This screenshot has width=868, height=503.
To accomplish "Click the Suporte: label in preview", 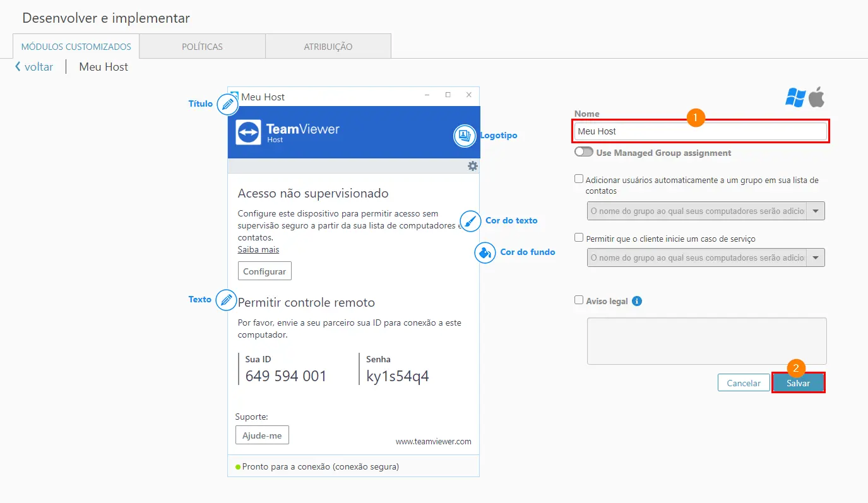I will click(252, 417).
